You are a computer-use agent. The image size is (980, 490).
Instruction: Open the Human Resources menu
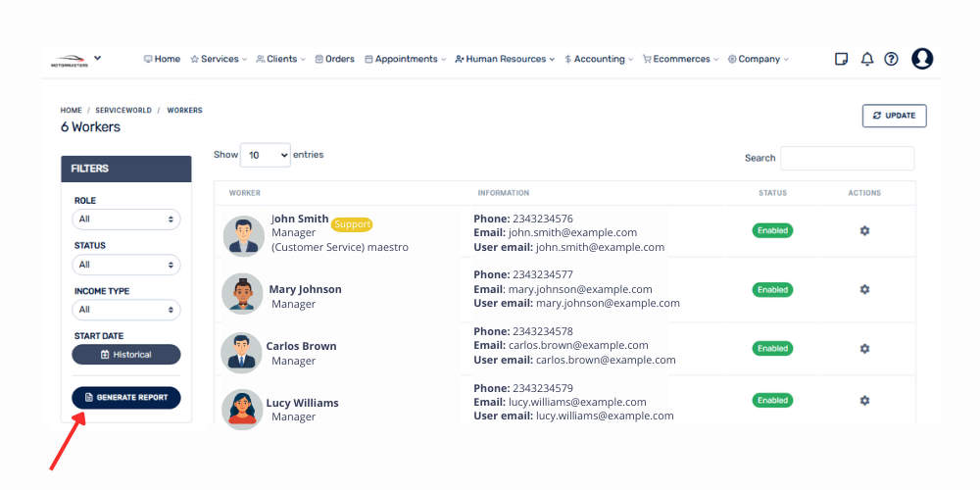[505, 59]
